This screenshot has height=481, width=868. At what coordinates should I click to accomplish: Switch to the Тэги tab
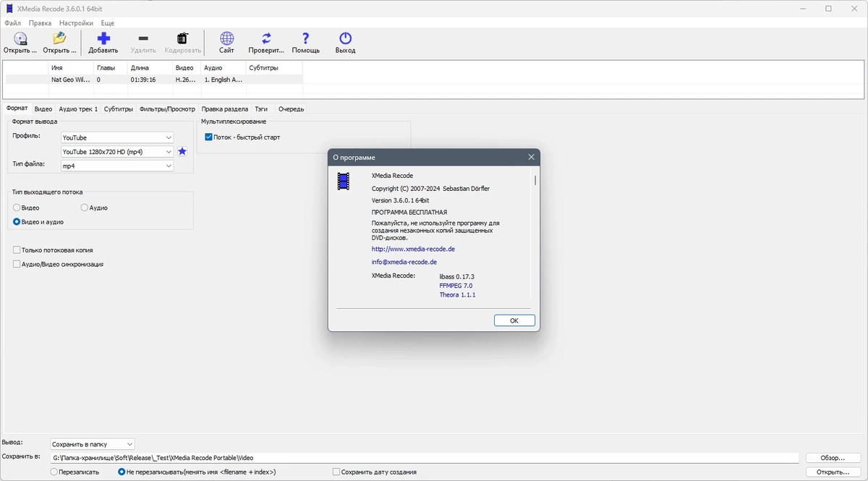click(261, 109)
